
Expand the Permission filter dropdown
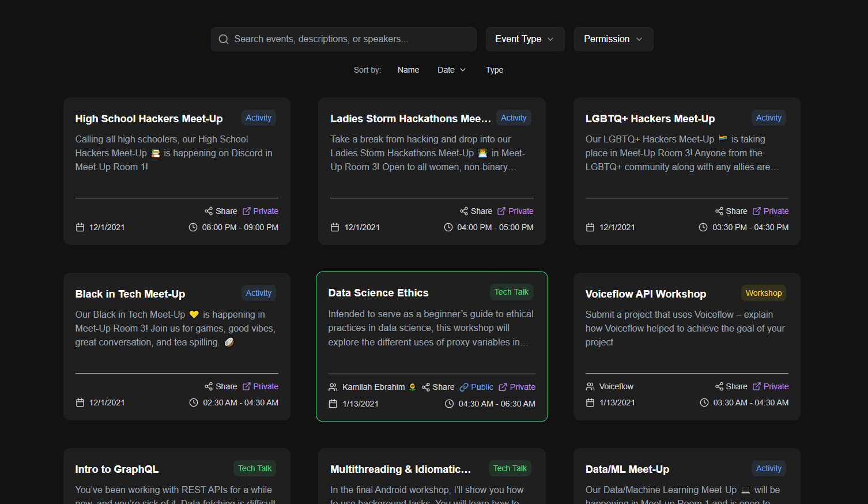pyautogui.click(x=613, y=39)
